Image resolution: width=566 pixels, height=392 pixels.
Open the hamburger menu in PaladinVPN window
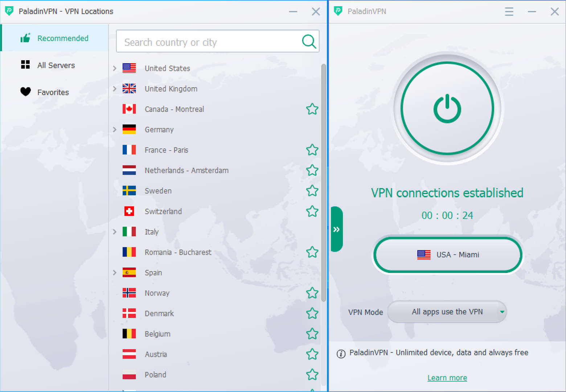click(509, 12)
